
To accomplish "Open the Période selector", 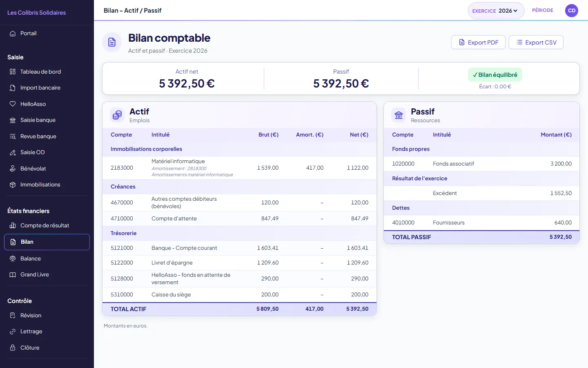I will (x=543, y=10).
